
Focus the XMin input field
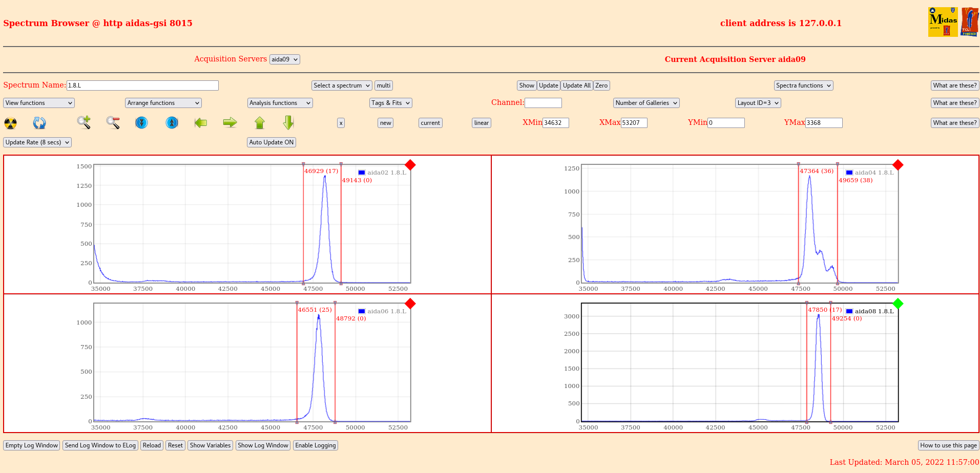click(556, 123)
